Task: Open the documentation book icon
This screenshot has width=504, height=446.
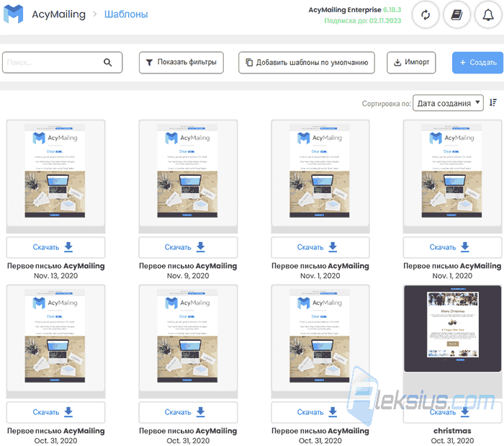Action: pyautogui.click(x=456, y=15)
